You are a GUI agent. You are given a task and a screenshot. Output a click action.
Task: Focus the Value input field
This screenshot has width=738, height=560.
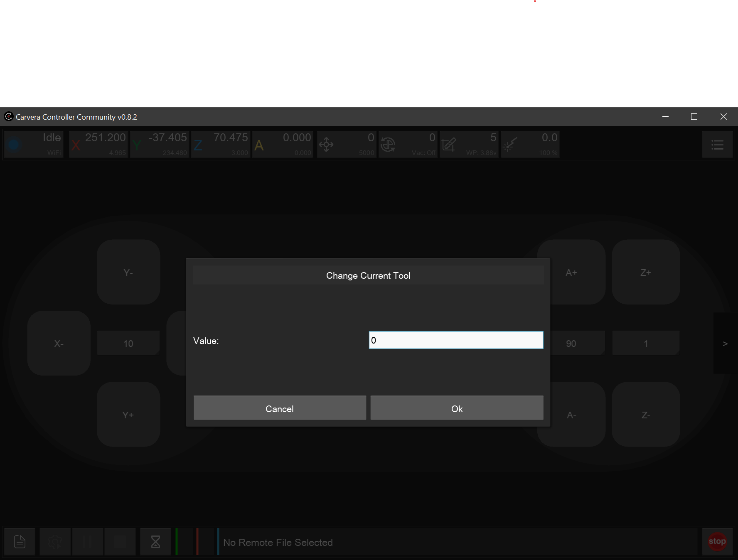click(456, 340)
